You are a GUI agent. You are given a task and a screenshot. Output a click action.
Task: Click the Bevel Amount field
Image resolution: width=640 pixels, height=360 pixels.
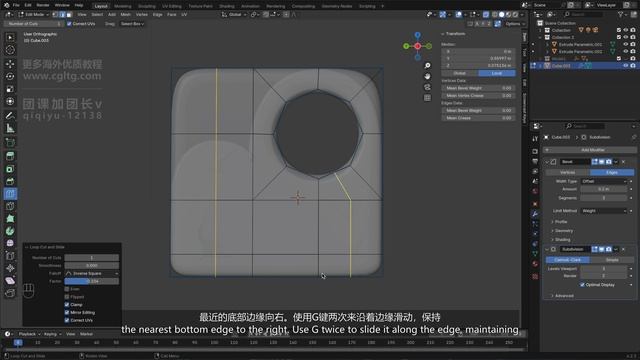pos(604,189)
